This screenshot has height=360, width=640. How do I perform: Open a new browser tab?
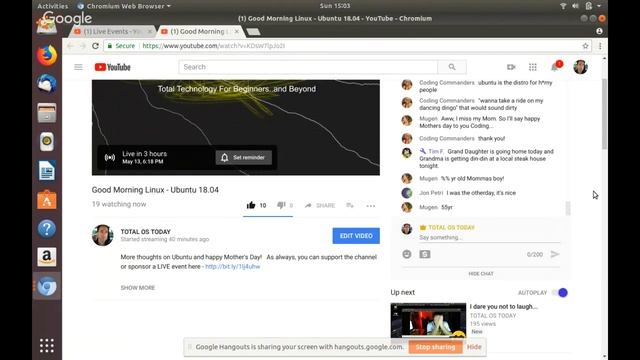(253, 32)
